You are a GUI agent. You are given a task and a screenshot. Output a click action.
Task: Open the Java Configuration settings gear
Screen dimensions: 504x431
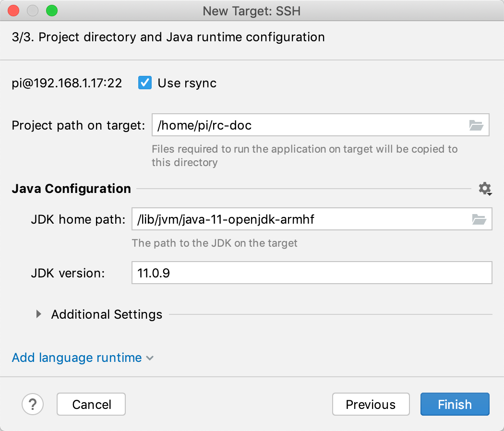pyautogui.click(x=483, y=189)
